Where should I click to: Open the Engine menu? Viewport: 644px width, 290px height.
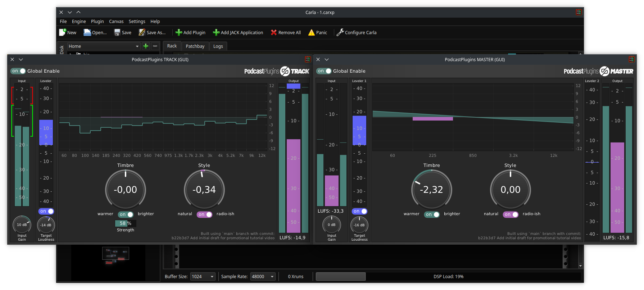point(79,22)
